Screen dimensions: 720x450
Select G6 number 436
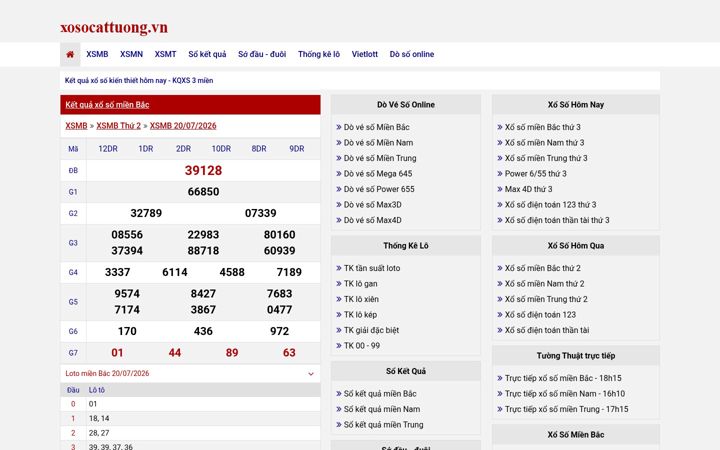(x=203, y=331)
